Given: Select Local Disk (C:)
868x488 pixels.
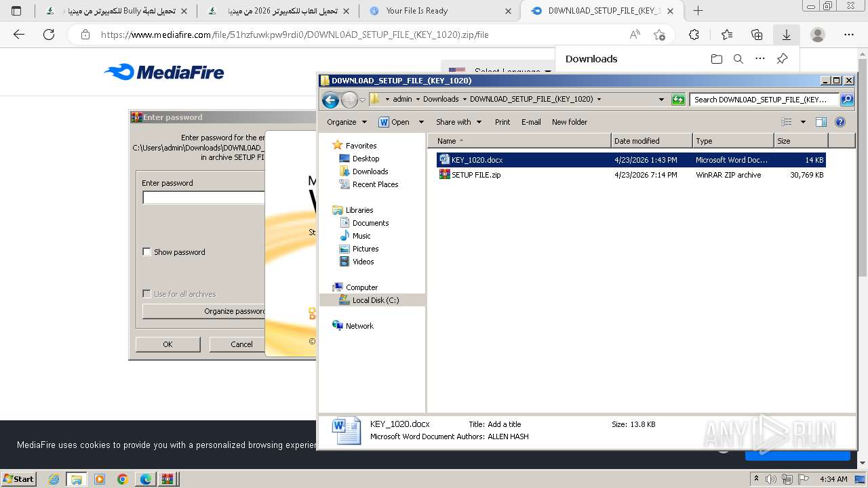Looking at the screenshot, I should coord(372,300).
